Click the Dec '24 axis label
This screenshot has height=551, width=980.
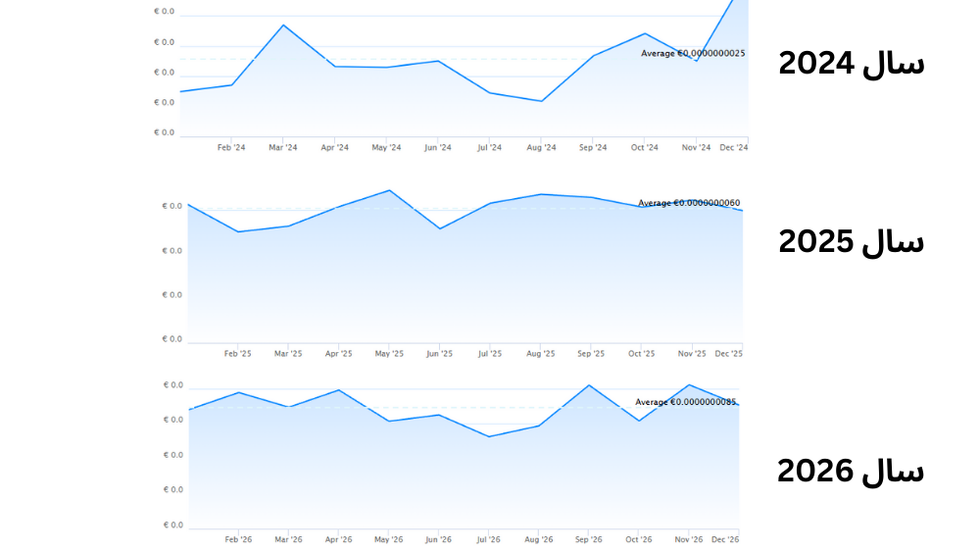[734, 148]
